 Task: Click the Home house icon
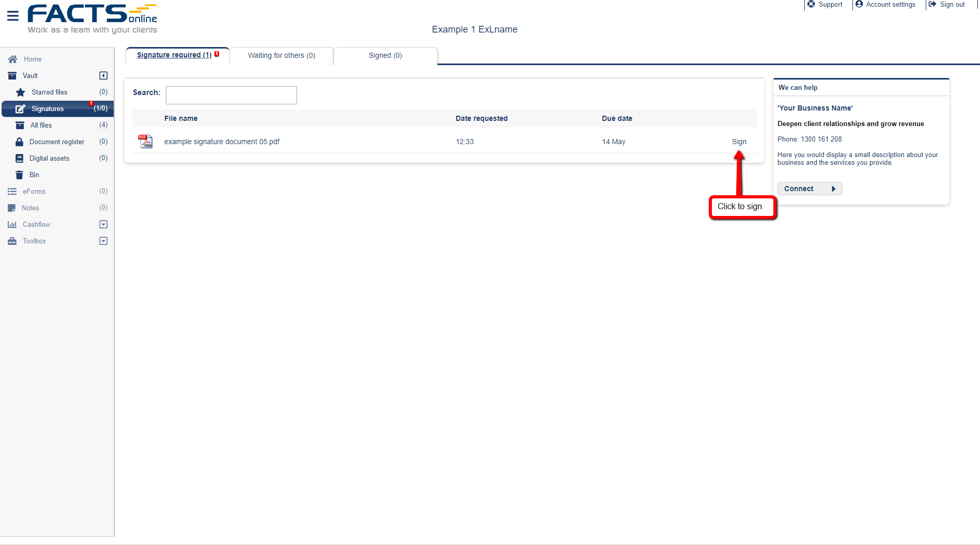click(13, 59)
